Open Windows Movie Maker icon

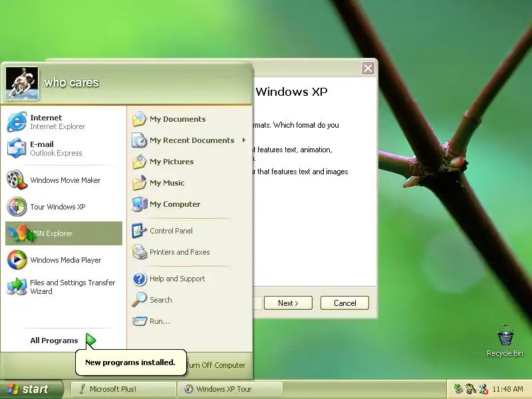[17, 180]
